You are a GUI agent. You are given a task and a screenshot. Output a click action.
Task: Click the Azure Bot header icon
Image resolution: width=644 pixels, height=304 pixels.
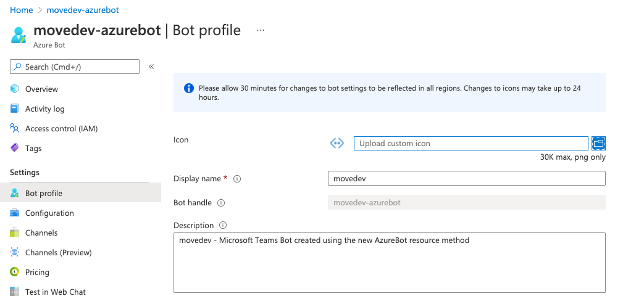[x=19, y=35]
